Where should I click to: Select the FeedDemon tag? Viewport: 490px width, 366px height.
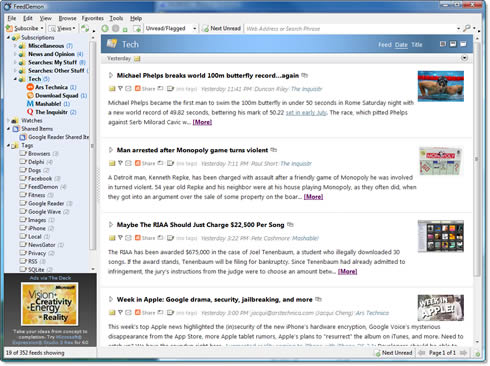(43, 187)
